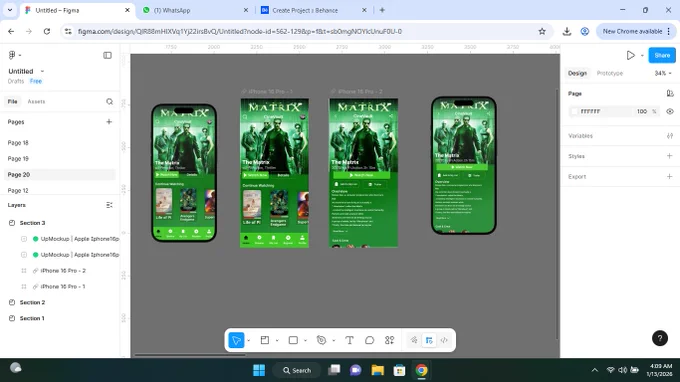Toggle page background color visibility eye icon
This screenshot has width=680, height=382.
pyautogui.click(x=670, y=111)
